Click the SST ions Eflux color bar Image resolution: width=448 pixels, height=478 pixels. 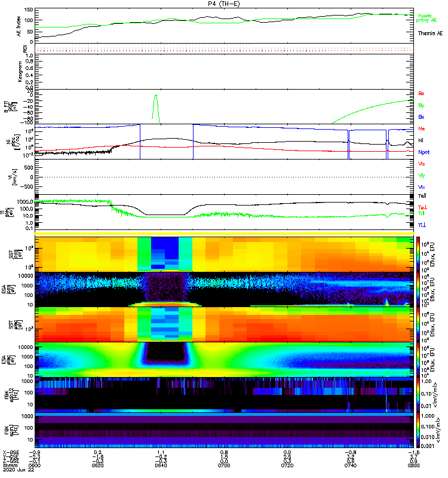(x=418, y=255)
